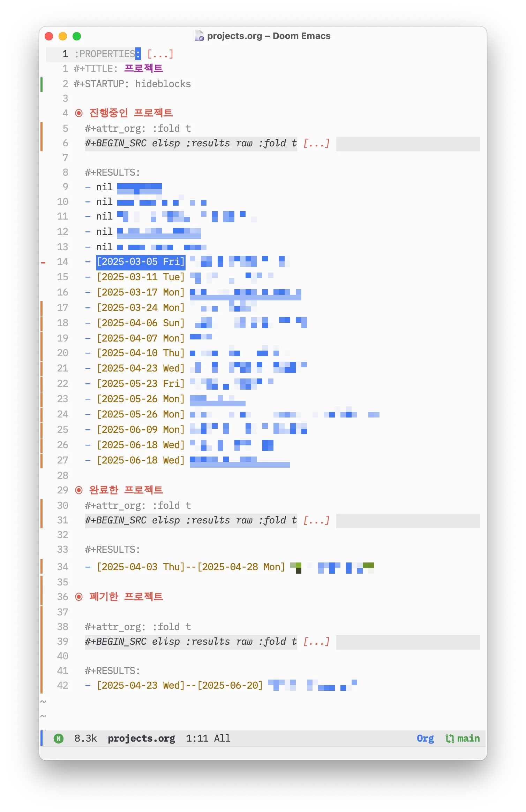526x812 pixels.
Task: Click the projects.org document icon in title bar
Action: point(199,36)
